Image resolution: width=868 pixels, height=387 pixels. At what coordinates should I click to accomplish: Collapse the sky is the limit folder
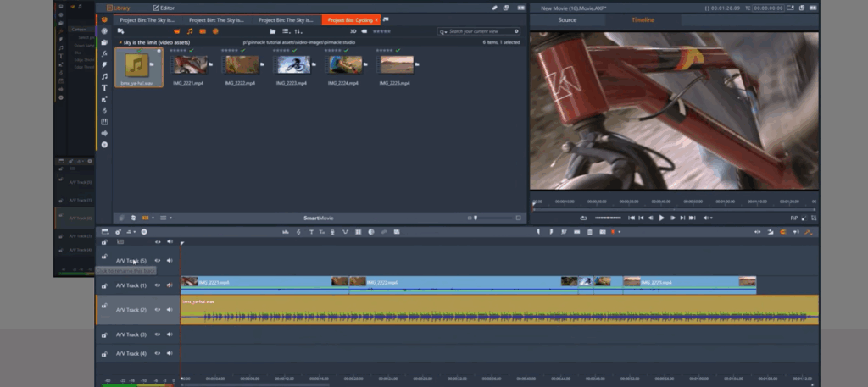120,42
